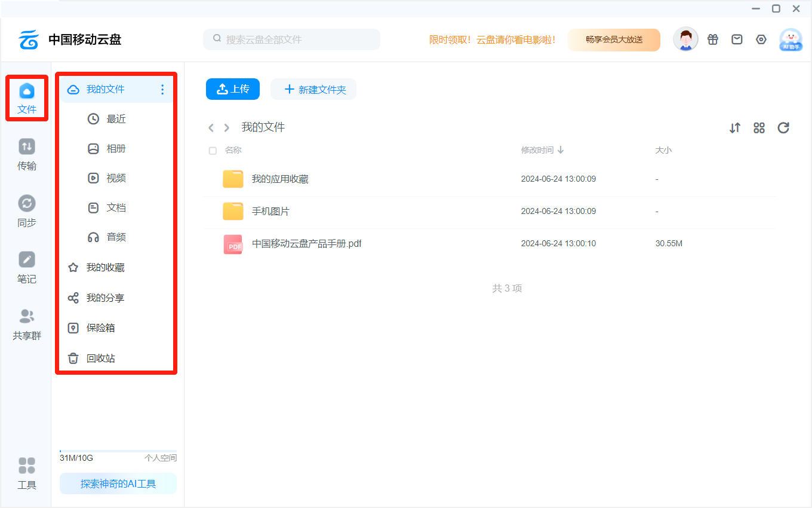
Task: Click the 31M/10G storage text
Action: pyautogui.click(x=76, y=458)
